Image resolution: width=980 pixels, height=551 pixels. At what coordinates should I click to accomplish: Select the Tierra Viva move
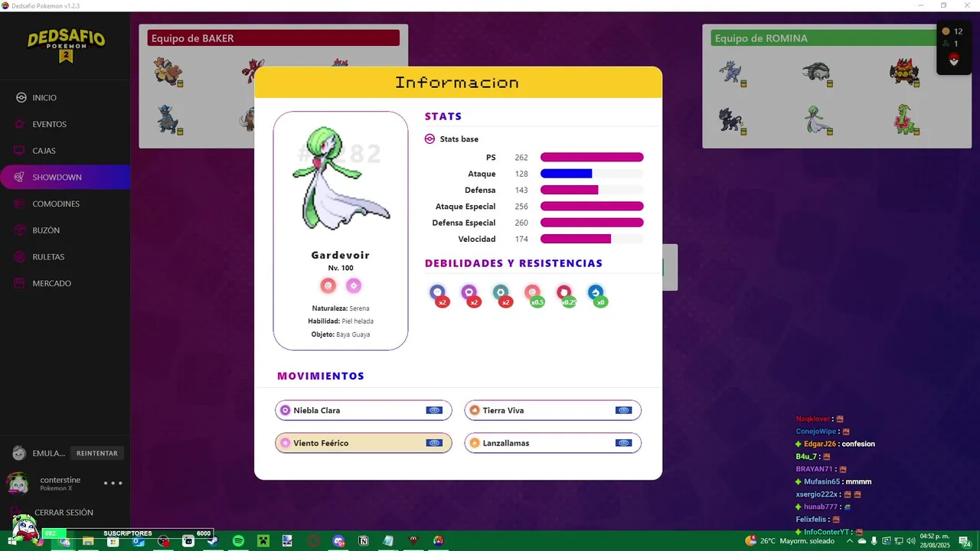(553, 410)
